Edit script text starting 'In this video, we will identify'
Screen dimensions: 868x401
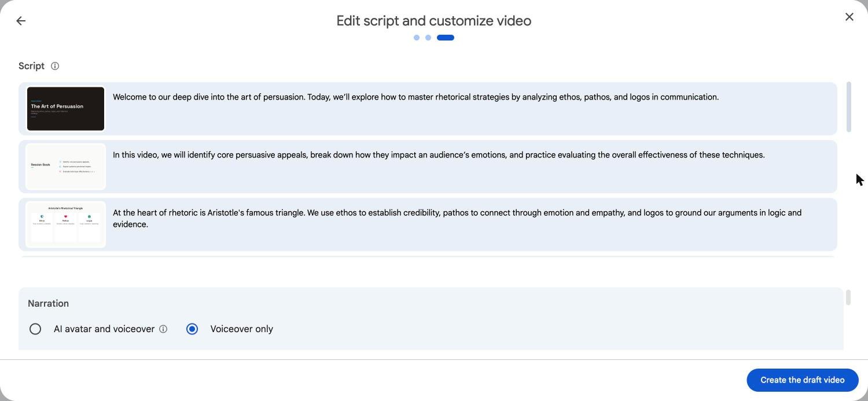pos(439,155)
